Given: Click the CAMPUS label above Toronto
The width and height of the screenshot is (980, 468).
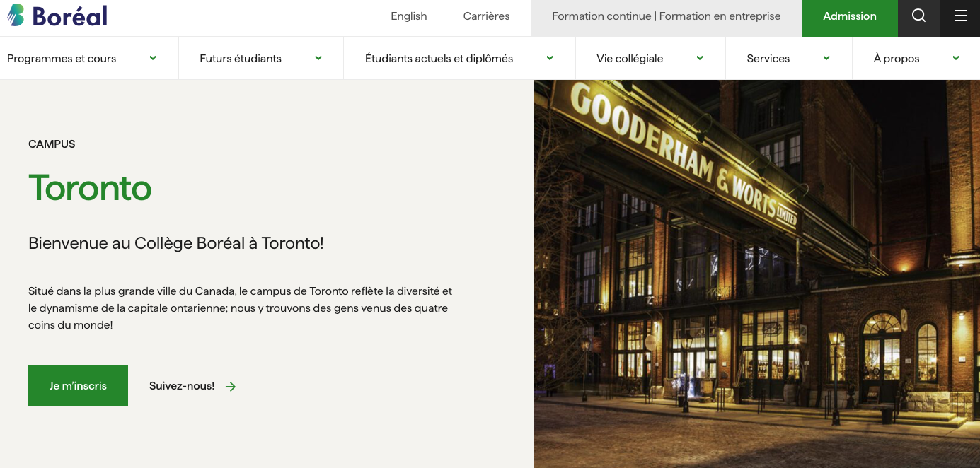Looking at the screenshot, I should pyautogui.click(x=52, y=144).
